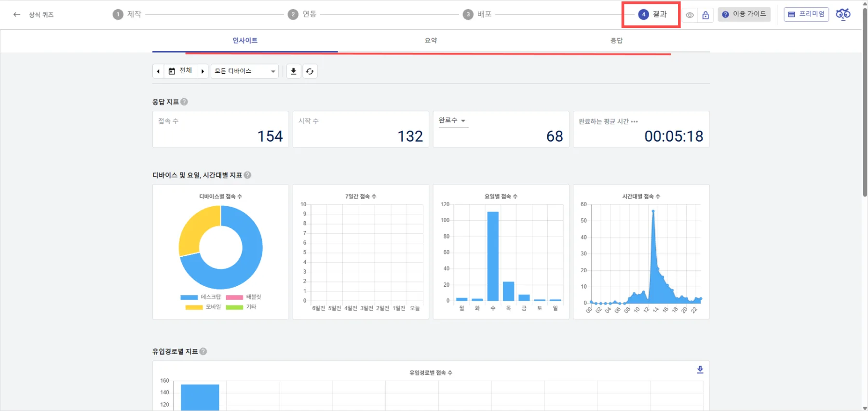
Task: Click the 상식 퀴즈 title text
Action: pyautogui.click(x=41, y=15)
